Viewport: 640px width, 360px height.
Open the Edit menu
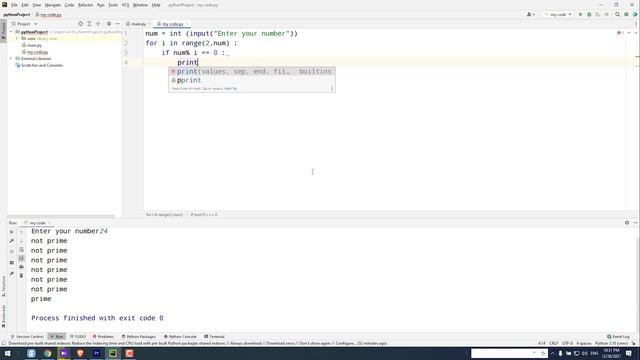pos(25,5)
